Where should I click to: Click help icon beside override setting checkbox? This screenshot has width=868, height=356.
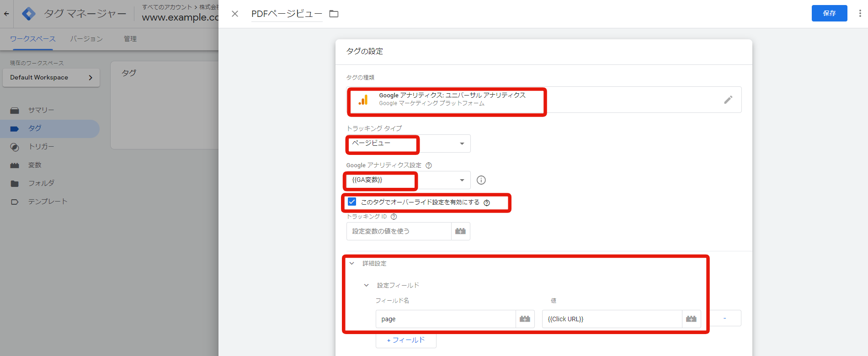[487, 203]
